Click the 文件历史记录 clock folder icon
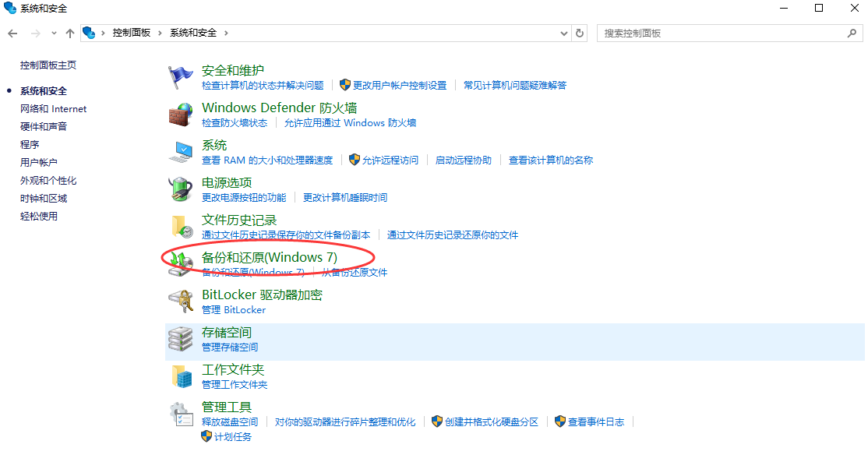This screenshot has height=455, width=868. point(180,226)
